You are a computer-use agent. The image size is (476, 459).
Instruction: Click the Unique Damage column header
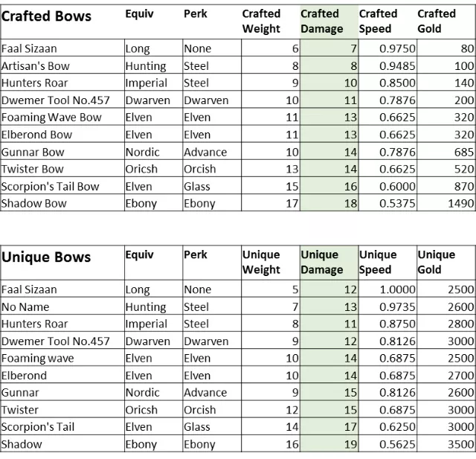tap(329, 263)
